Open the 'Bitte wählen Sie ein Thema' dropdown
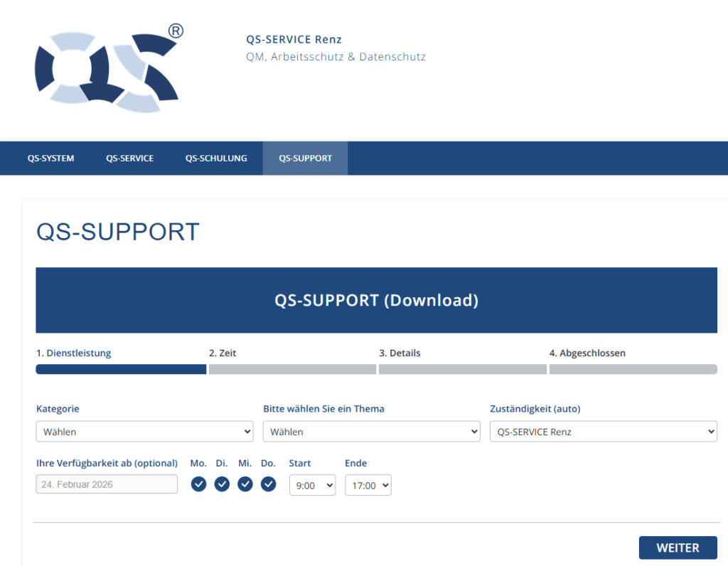The width and height of the screenshot is (728, 566). (371, 432)
